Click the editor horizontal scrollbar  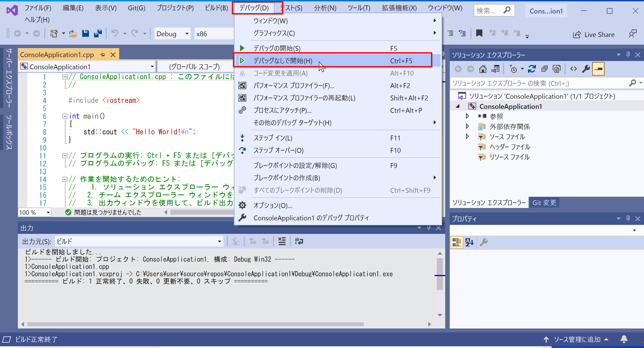click(202, 212)
